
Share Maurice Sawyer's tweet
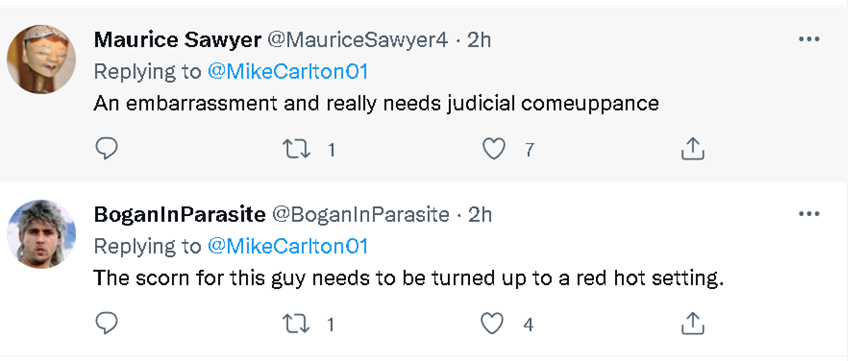click(x=692, y=149)
